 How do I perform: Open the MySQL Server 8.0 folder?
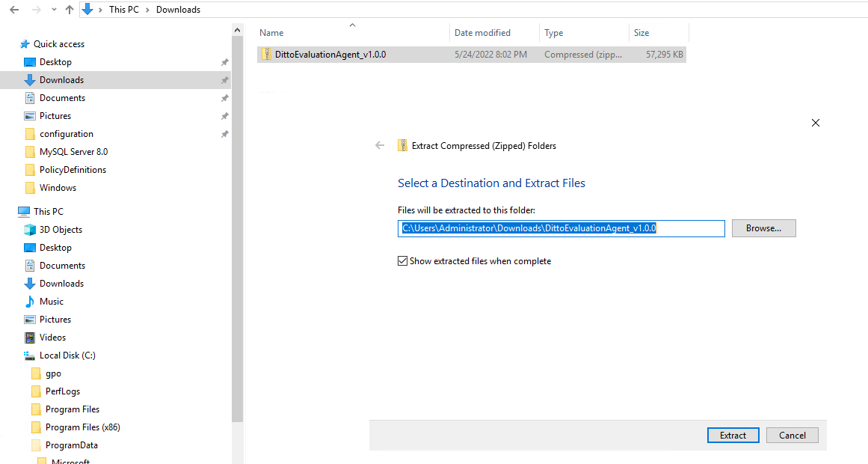tap(73, 151)
